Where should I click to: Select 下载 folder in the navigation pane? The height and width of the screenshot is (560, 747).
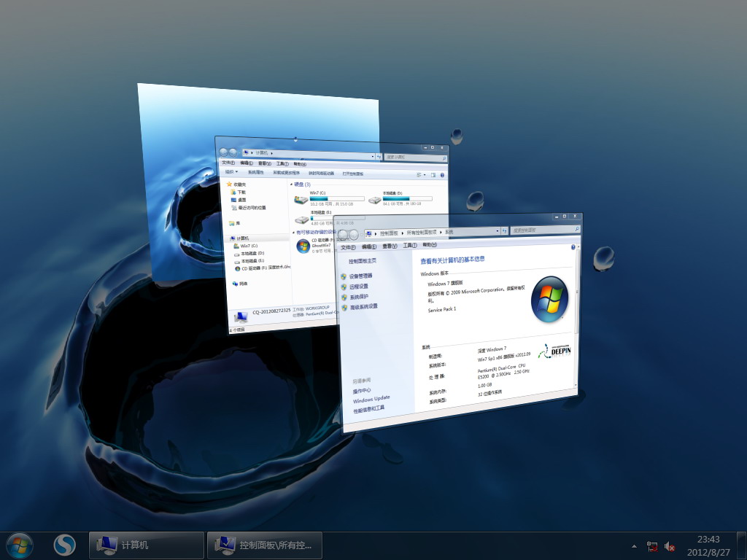click(x=239, y=192)
